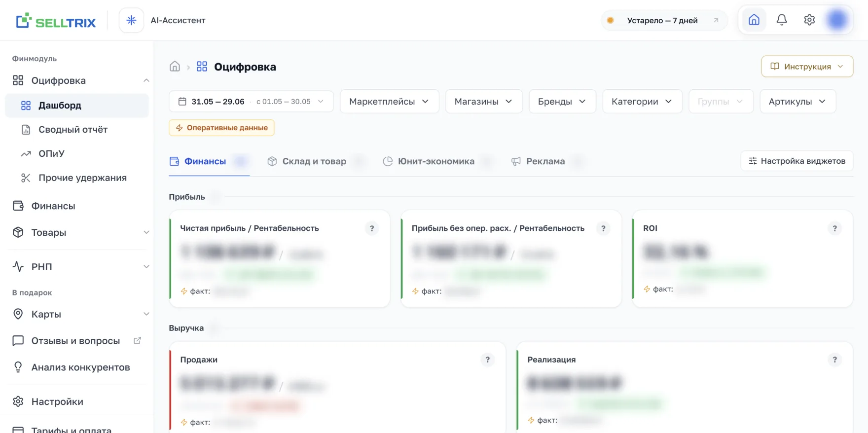Open notifications bell icon
The height and width of the screenshot is (433, 868).
782,20
